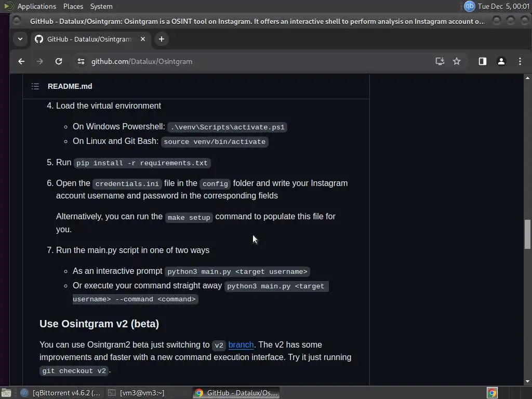Bookmark this page with the star icon

(457, 61)
